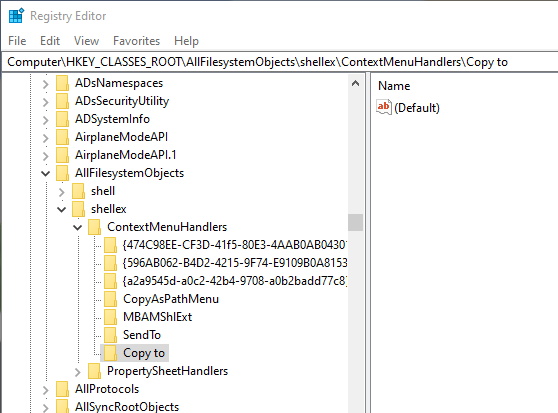Expand the AllSyncRootObjects key
The image size is (558, 413).
click(45, 408)
